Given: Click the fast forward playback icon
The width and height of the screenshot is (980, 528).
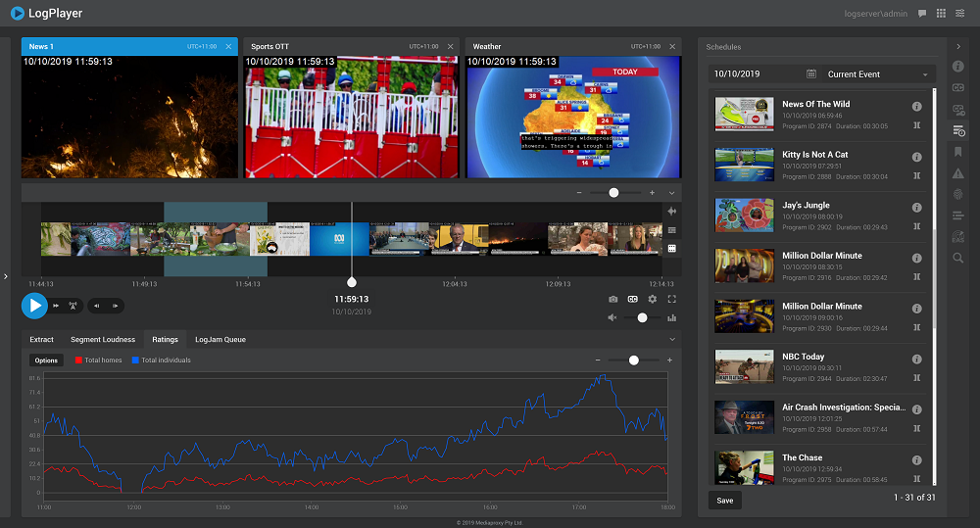Looking at the screenshot, I should [56, 306].
